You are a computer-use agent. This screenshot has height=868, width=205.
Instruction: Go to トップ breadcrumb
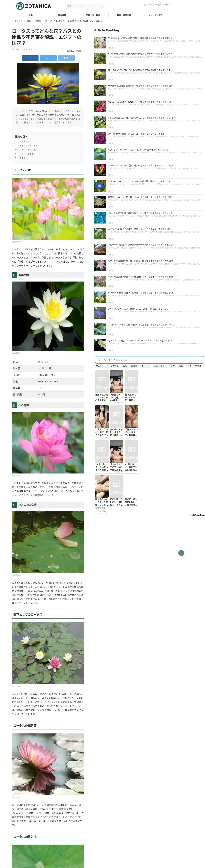[x=17, y=21]
